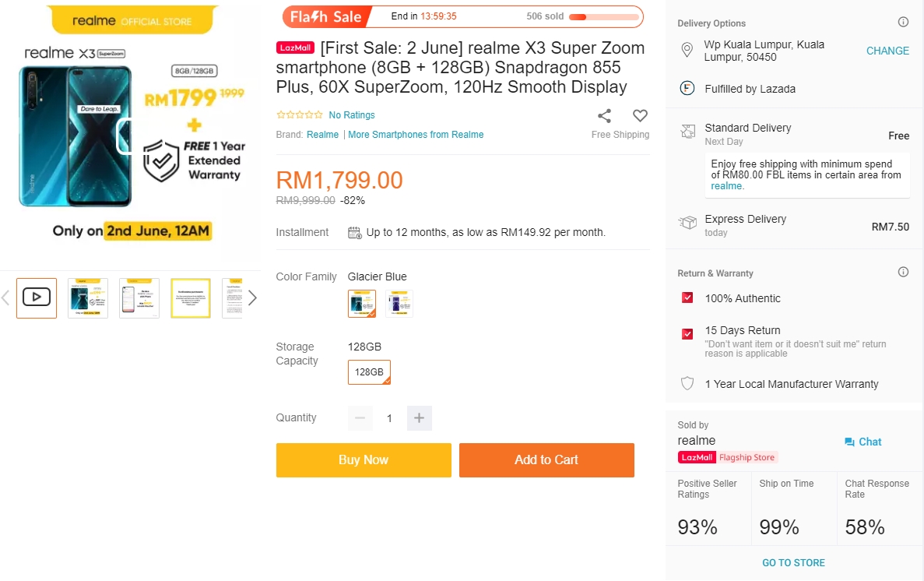The height and width of the screenshot is (581, 924).
Task: Click the 100% Authentic checkmark
Action: pos(687,298)
